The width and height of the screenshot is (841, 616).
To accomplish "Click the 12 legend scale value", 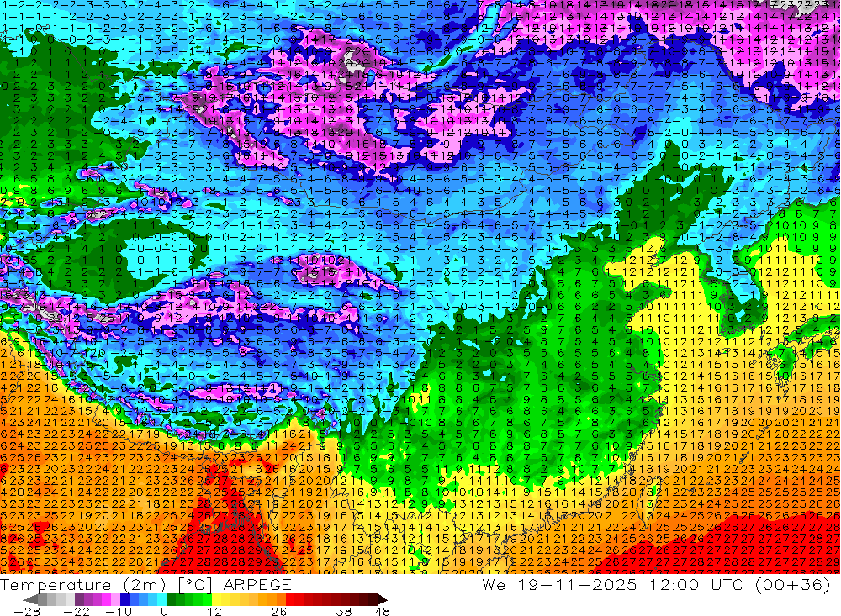I will pyautogui.click(x=214, y=611).
